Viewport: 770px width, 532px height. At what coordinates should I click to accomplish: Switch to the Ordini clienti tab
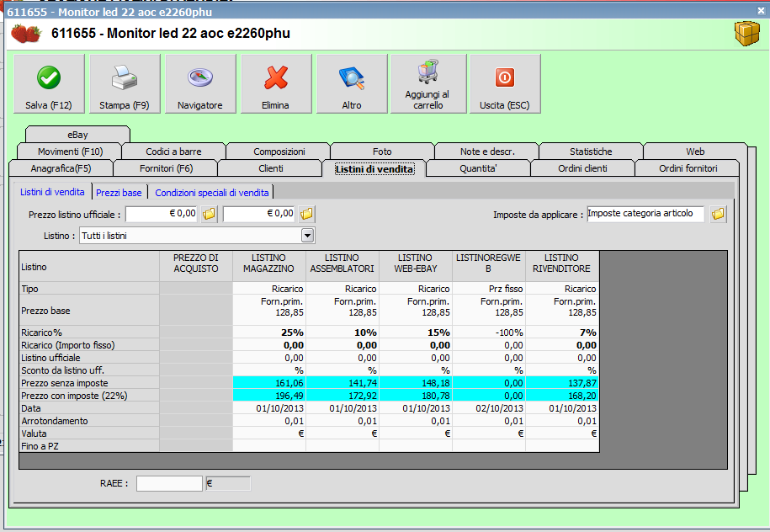582,168
